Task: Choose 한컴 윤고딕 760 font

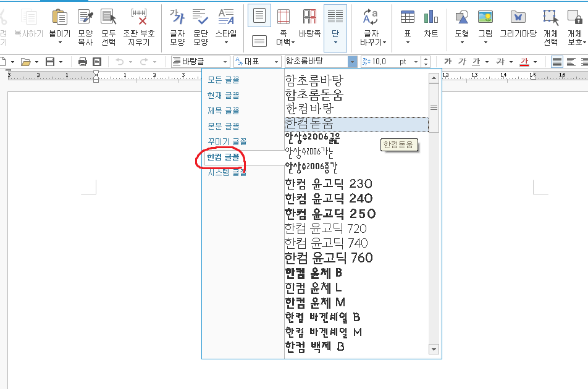Action: pos(356,258)
